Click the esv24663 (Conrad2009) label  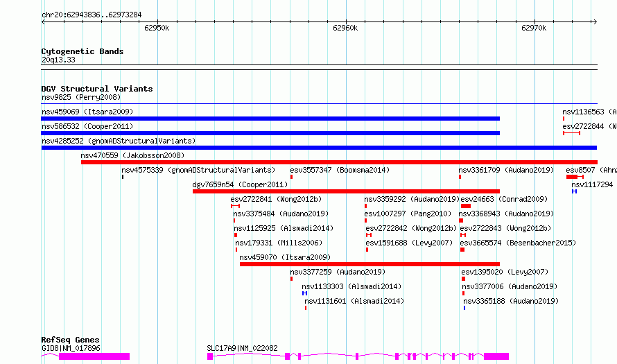point(504,199)
